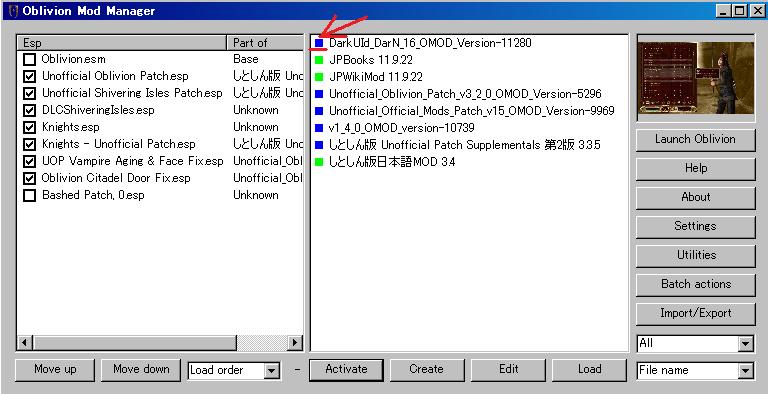Click blue status square beside DarkUId_DarN_16_OMOD

pyautogui.click(x=319, y=43)
